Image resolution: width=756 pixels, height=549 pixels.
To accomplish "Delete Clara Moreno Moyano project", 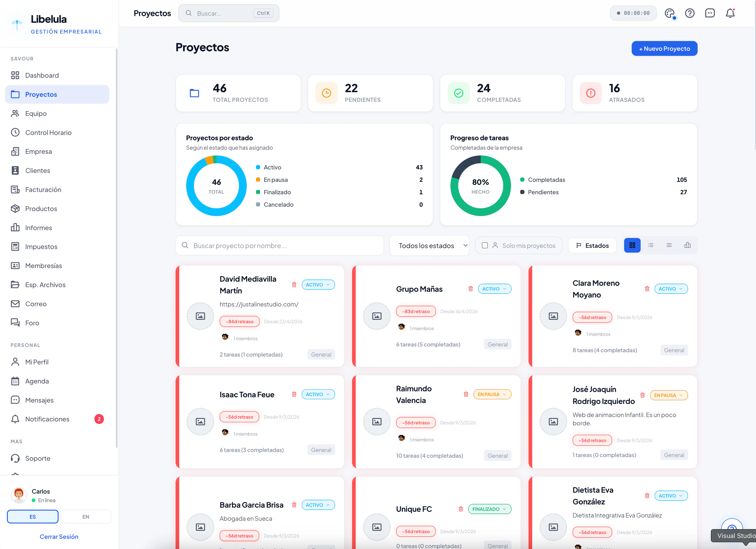I will (x=647, y=289).
